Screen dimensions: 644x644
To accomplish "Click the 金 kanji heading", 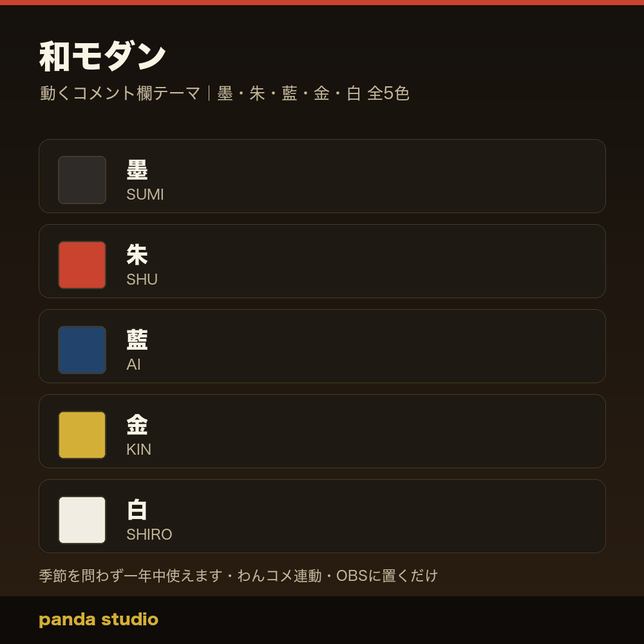I will (137, 424).
